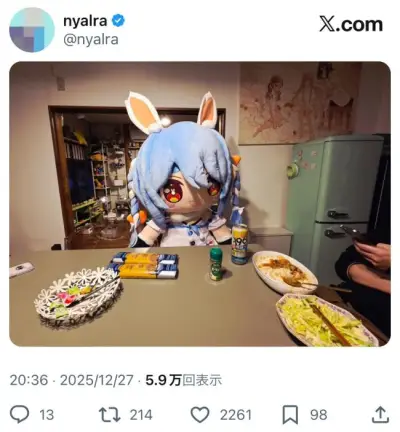Bookmark the post with the bookmark icon
Viewport: 400px width, 432px height.
pyautogui.click(x=290, y=415)
